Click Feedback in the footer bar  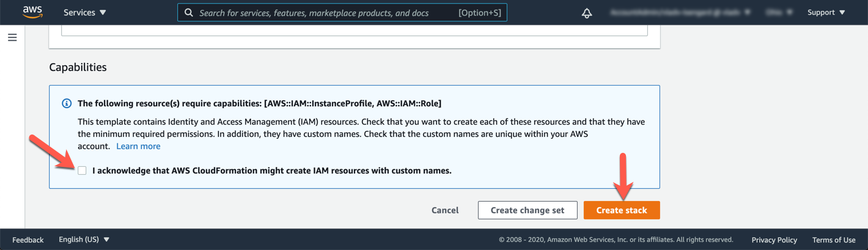point(28,240)
